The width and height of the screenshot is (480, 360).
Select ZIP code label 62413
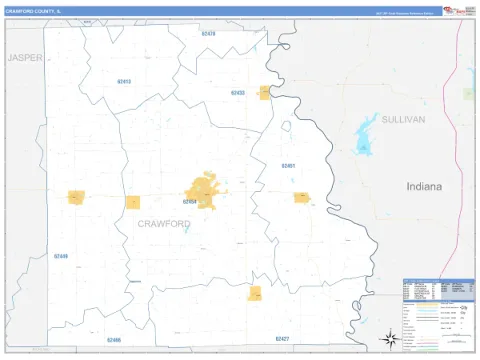pos(124,81)
